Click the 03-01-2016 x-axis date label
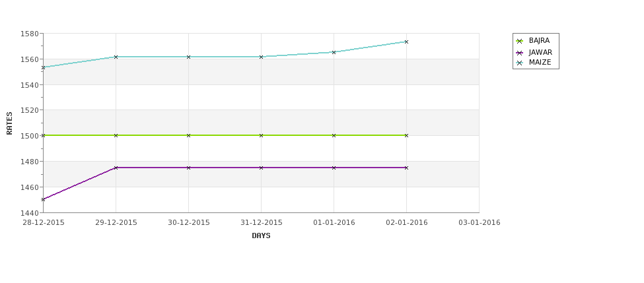 [x=480, y=223]
